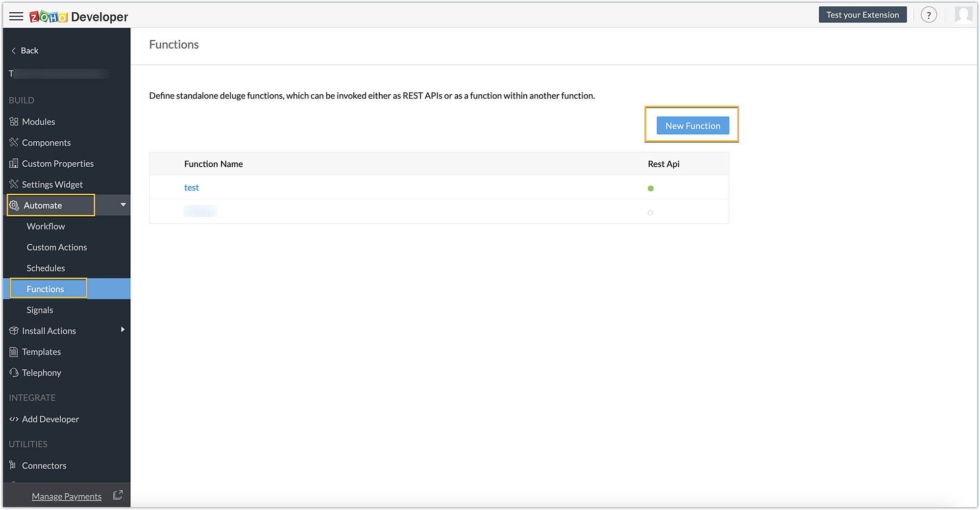980x510 pixels.
Task: Click the Functions page heading
Action: [174, 45]
